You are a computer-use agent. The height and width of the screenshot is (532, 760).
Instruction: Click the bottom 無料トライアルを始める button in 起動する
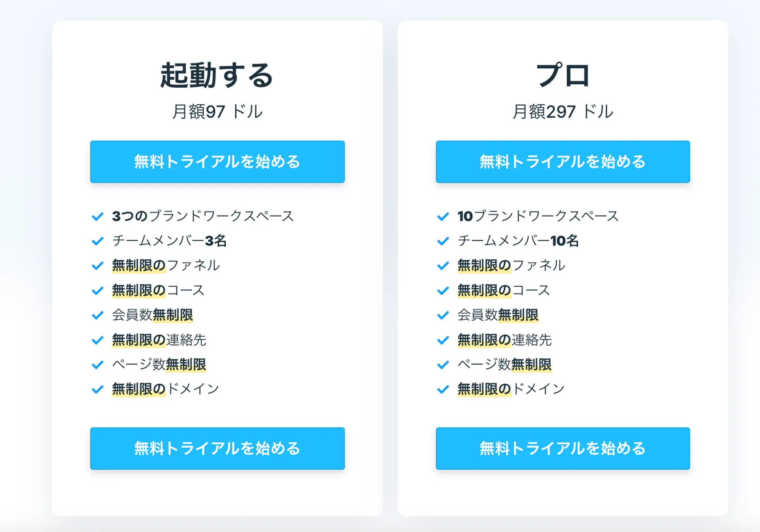(x=217, y=449)
